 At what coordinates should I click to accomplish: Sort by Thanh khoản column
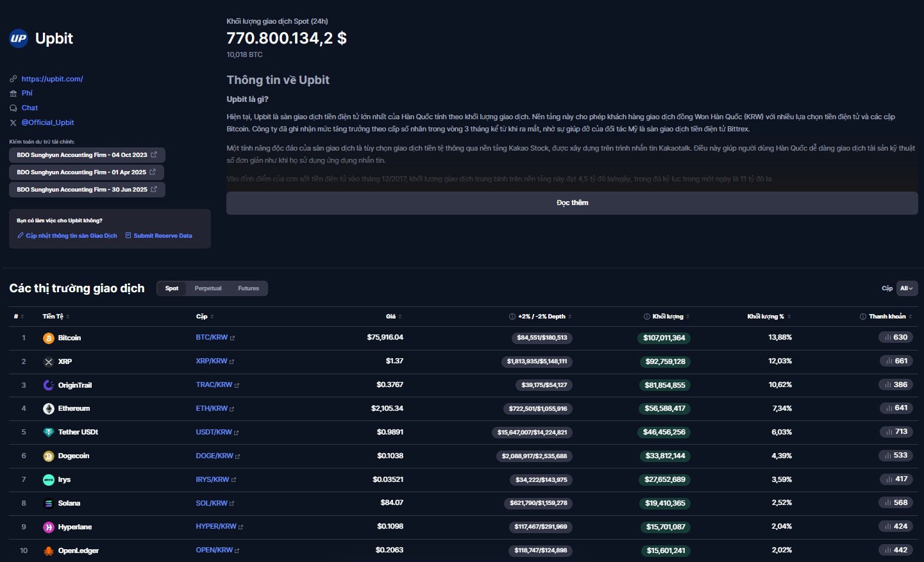tap(890, 317)
